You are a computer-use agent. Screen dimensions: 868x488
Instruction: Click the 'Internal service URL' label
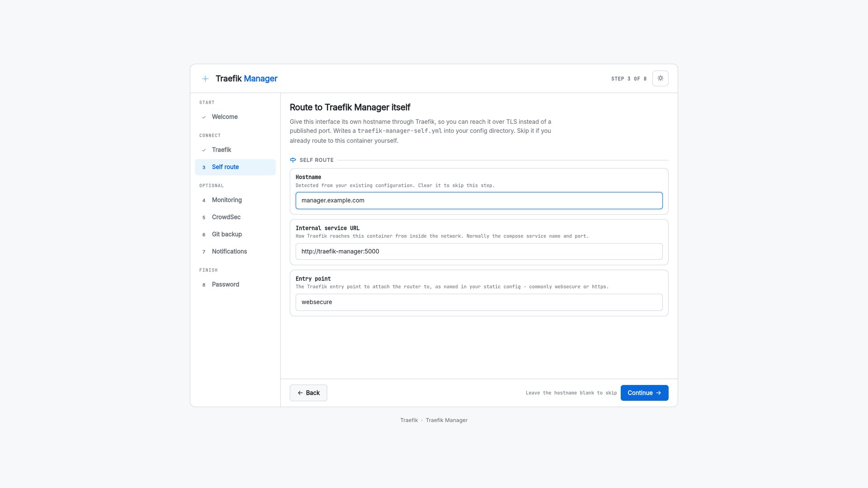click(328, 228)
